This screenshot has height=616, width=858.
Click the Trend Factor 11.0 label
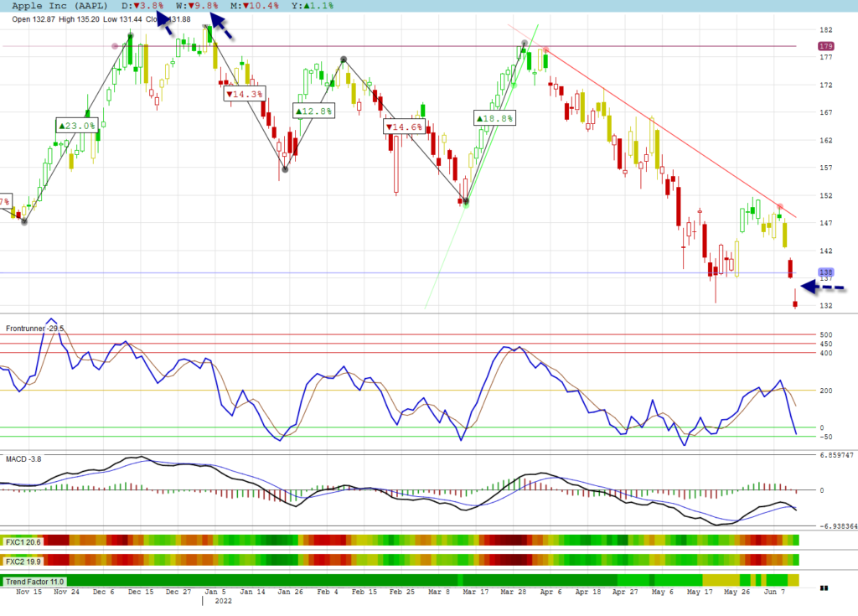click(34, 582)
